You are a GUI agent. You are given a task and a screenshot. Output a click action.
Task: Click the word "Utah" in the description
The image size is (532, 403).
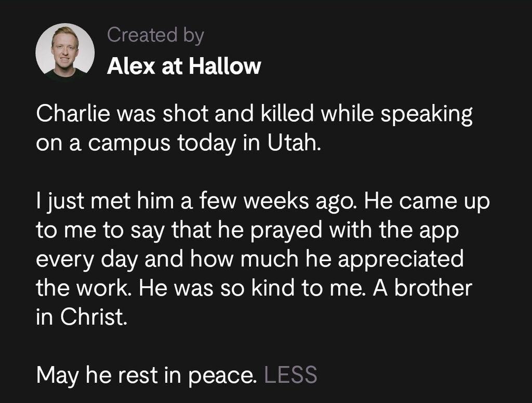tap(294, 143)
